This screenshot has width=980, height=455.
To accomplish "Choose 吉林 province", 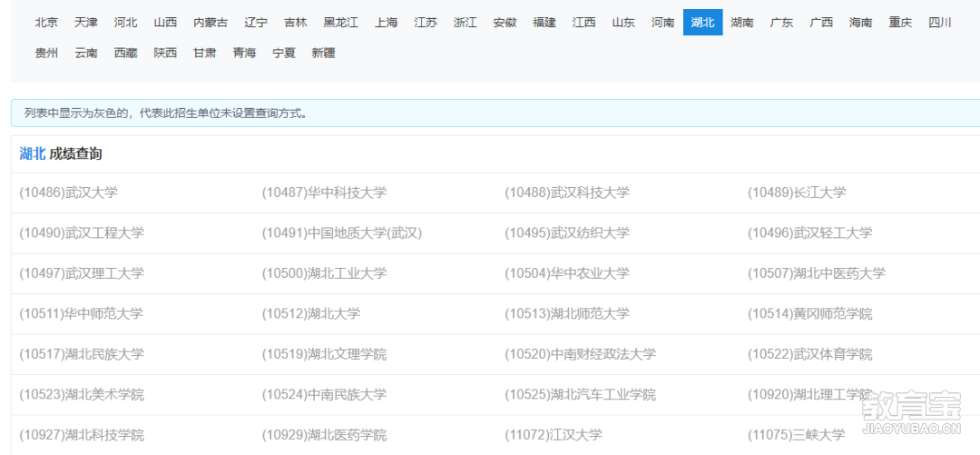I will coord(296,23).
